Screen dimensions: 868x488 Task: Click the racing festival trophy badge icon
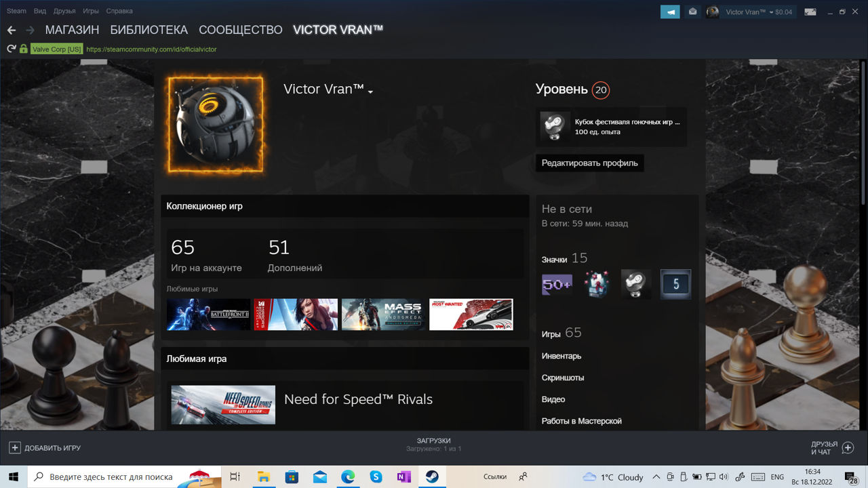tap(555, 127)
